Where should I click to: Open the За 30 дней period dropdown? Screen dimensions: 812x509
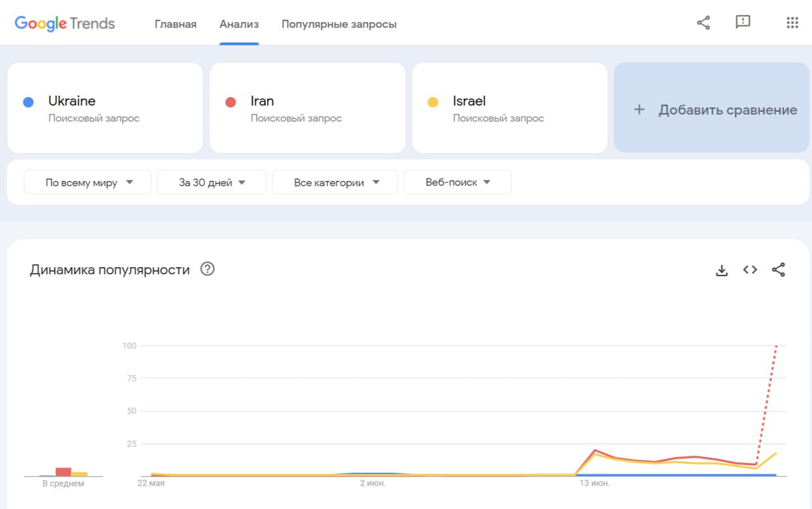[212, 182]
